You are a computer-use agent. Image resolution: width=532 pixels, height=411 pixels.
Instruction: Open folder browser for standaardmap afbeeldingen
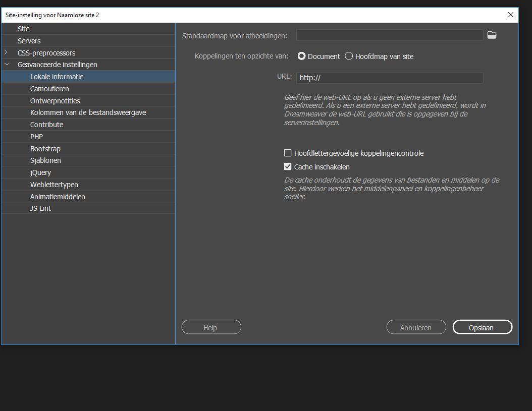point(492,35)
